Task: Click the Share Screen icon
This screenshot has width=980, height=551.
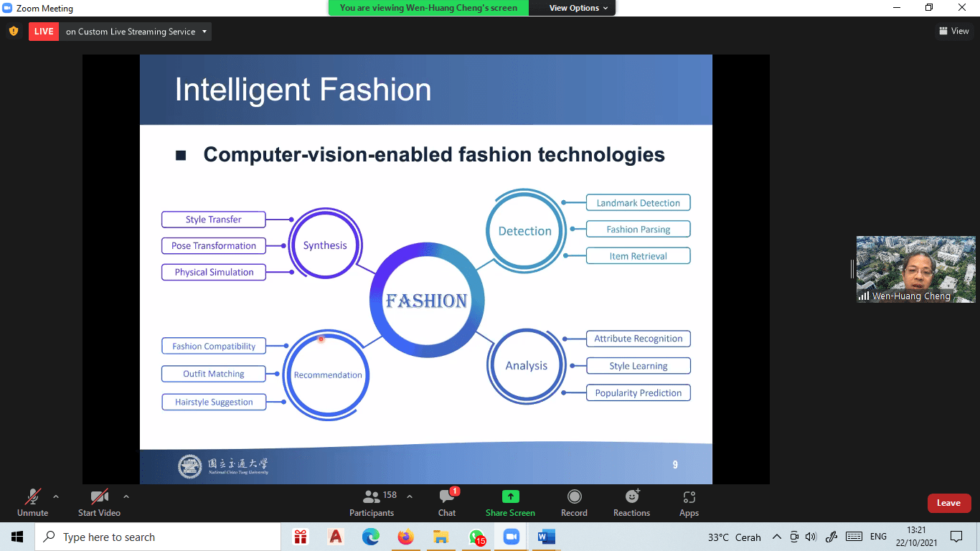Action: pos(510,496)
